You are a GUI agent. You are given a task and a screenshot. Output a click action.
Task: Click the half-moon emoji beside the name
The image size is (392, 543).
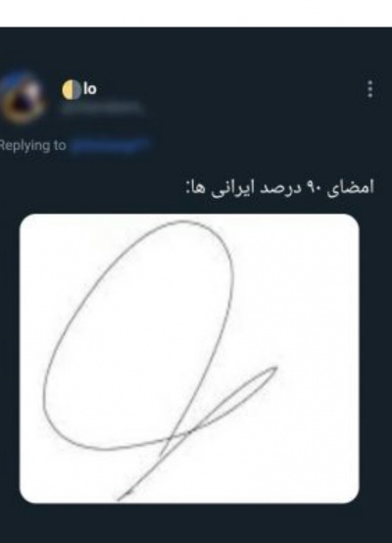click(72, 90)
